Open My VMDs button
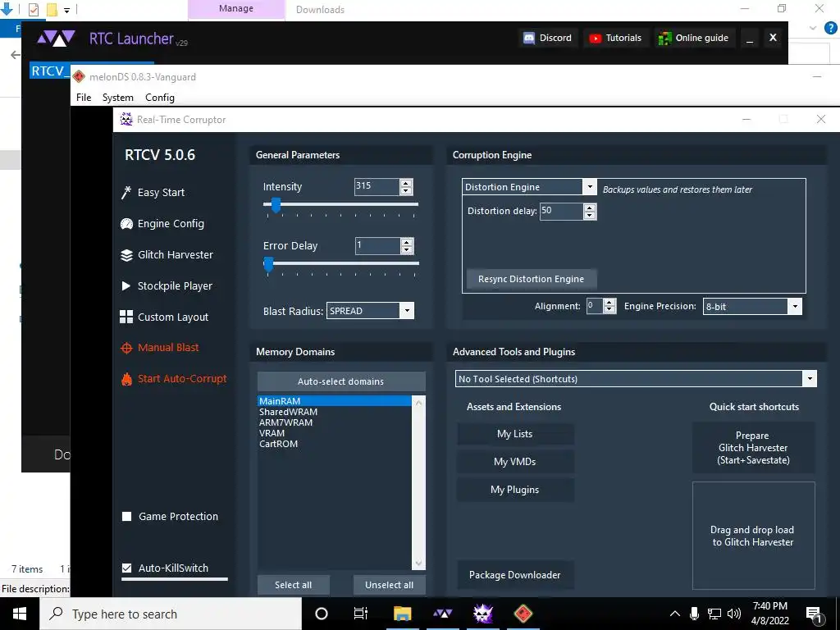 515,462
